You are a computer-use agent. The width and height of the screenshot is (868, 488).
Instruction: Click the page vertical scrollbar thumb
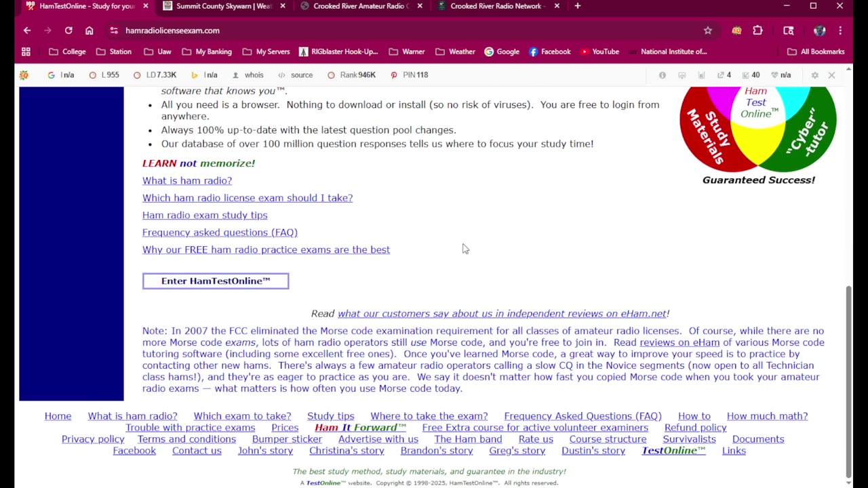tap(848, 381)
